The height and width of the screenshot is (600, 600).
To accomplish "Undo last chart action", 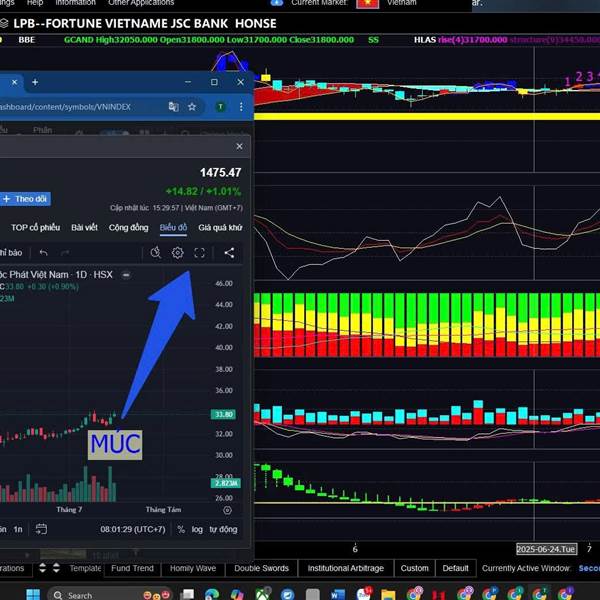I will 44,253.
